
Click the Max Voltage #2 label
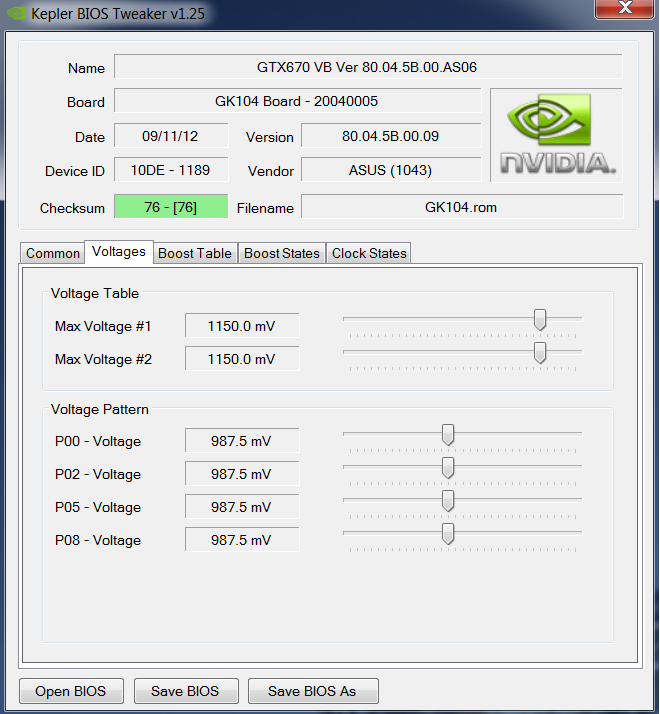pyautogui.click(x=103, y=359)
